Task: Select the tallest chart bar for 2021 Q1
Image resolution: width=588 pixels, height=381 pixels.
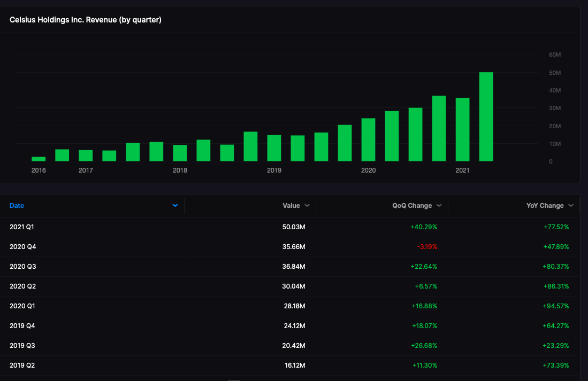Action: (486, 117)
